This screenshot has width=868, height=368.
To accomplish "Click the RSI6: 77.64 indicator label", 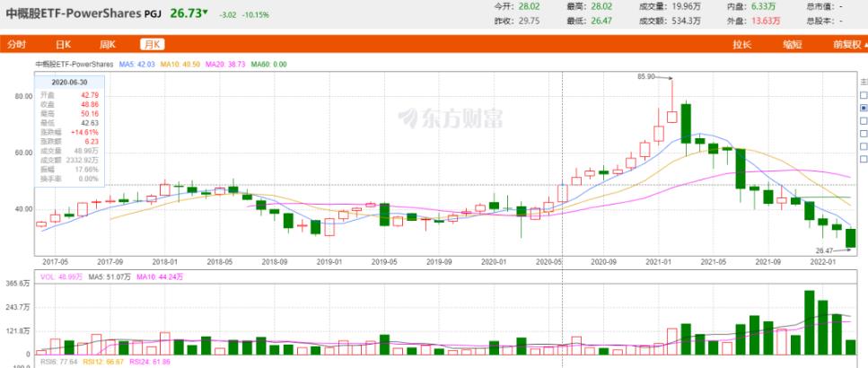I will 57,363.
